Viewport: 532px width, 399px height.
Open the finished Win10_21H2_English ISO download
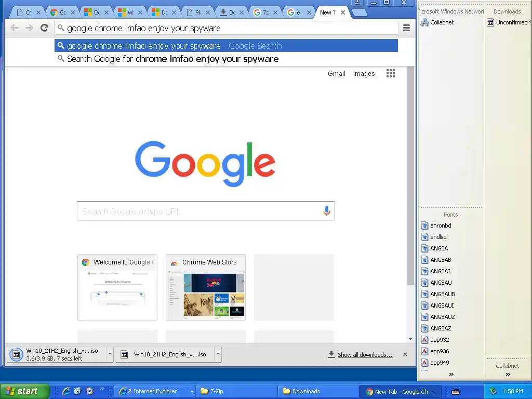pyautogui.click(x=165, y=354)
